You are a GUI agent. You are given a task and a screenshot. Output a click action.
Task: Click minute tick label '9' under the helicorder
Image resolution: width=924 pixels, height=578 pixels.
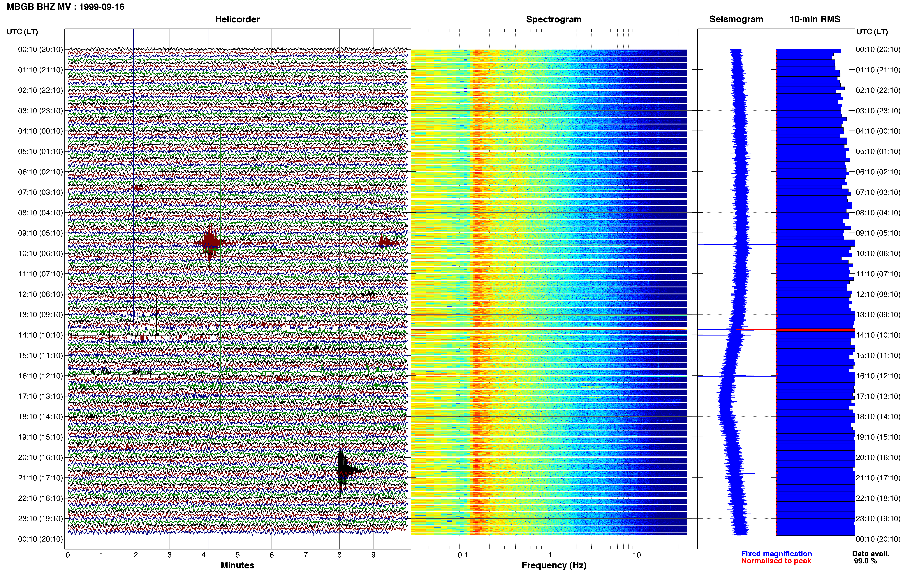(373, 555)
